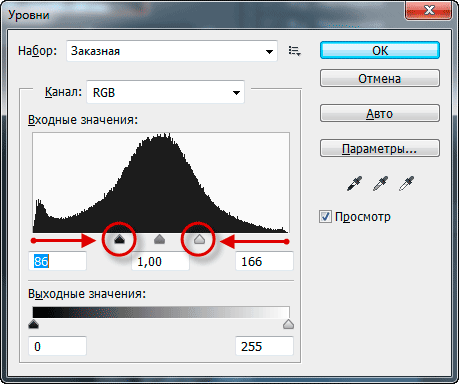Click the black input levels slider

(x=119, y=239)
